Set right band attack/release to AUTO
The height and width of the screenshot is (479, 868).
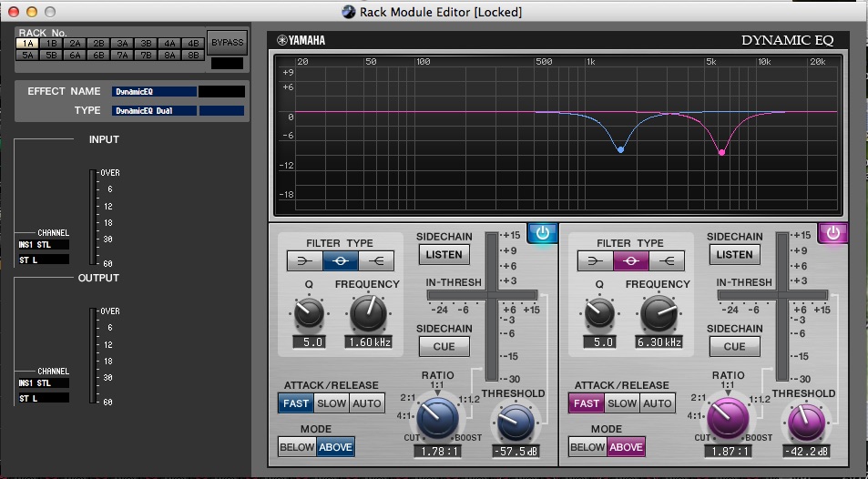coord(657,403)
